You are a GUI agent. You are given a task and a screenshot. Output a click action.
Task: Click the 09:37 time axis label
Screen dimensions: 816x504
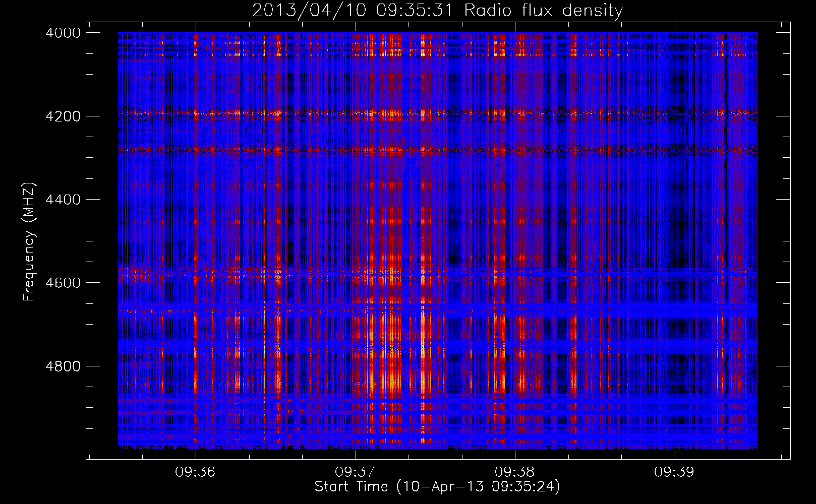(355, 472)
